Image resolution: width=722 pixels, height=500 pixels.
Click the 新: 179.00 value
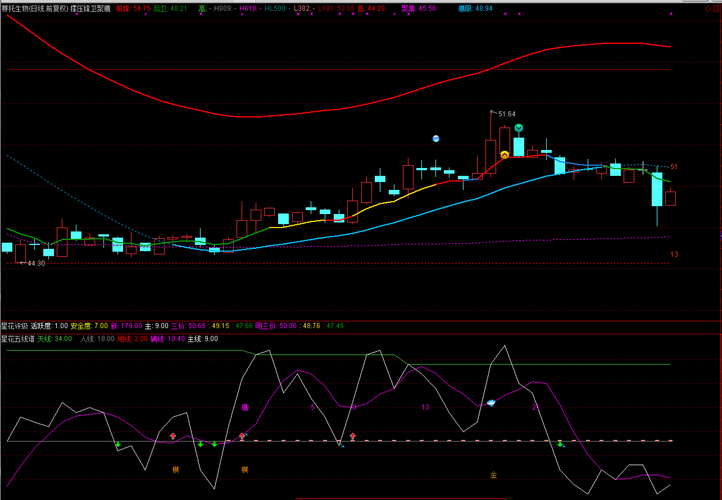tap(126, 326)
